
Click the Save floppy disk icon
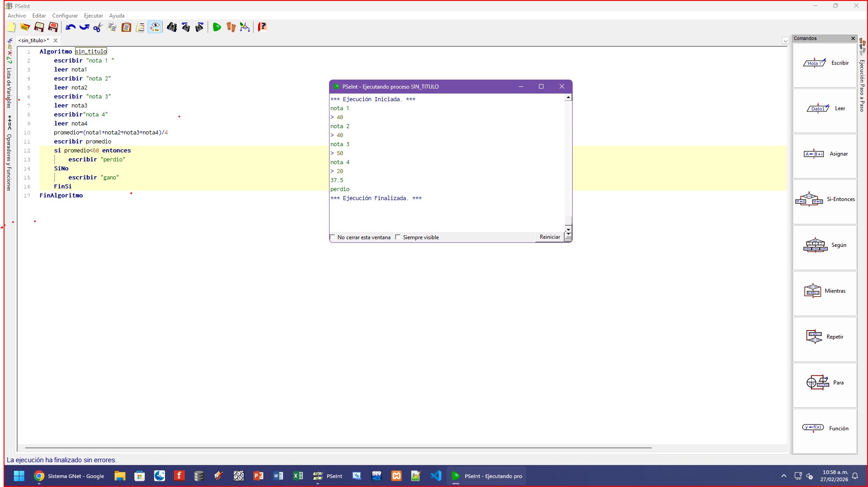pyautogui.click(x=39, y=27)
